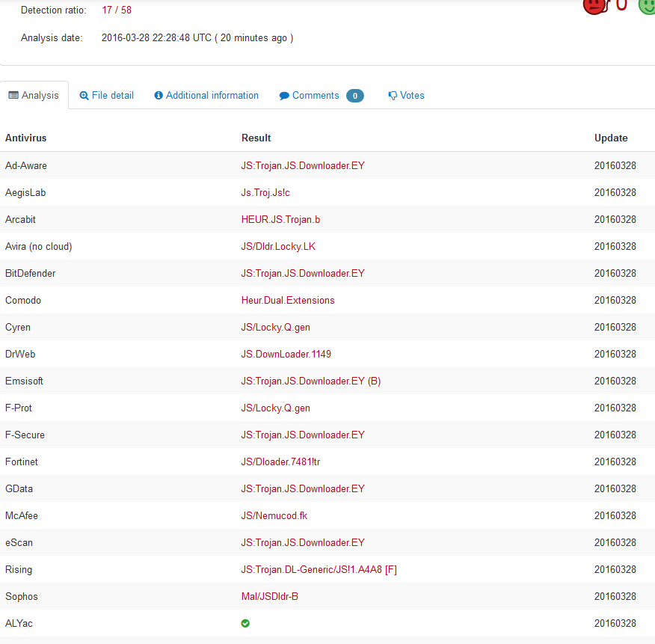Click the analysis date 2016-03-28 22:28:48 UTC

click(x=156, y=37)
